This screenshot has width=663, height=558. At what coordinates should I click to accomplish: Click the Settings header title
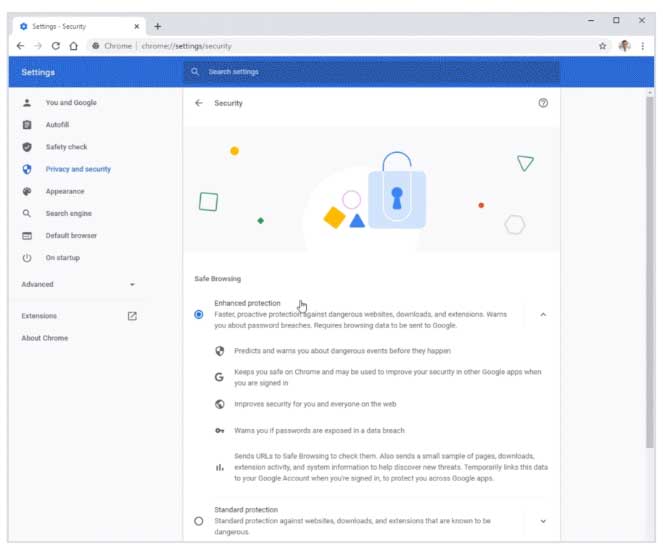point(38,72)
